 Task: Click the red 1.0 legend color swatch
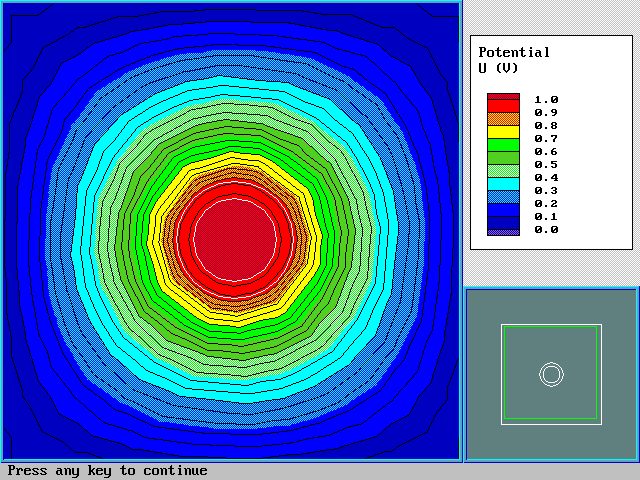(x=503, y=100)
